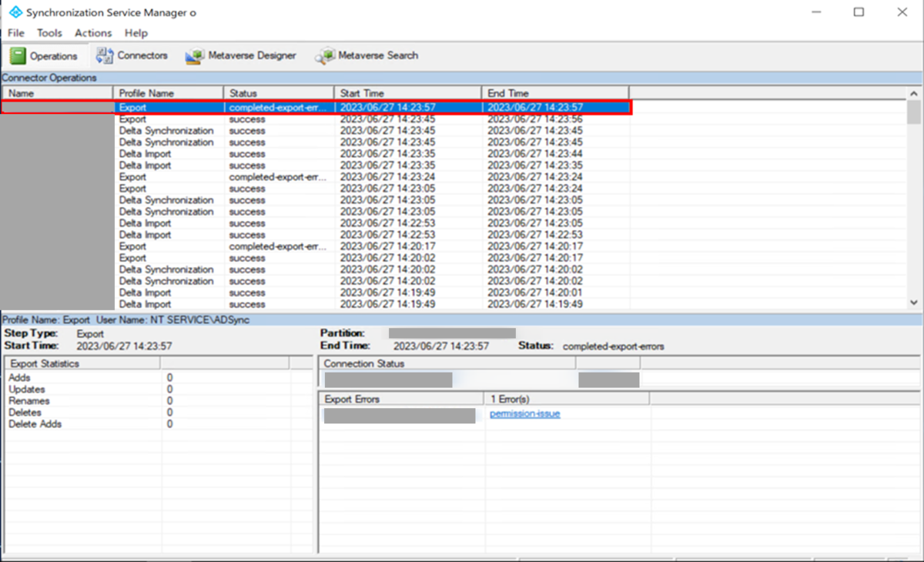Select the failed Export run started 14:20:17
This screenshot has width=924, height=562.
[x=316, y=246]
